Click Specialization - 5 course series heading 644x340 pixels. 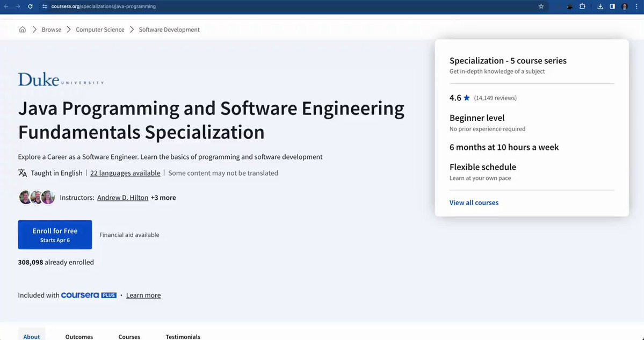click(508, 61)
